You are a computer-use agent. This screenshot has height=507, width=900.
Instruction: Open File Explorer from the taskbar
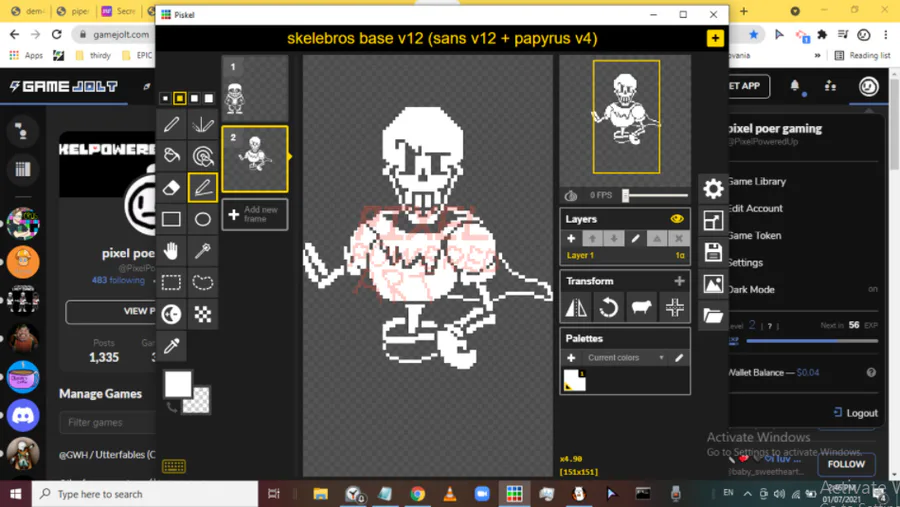point(320,494)
